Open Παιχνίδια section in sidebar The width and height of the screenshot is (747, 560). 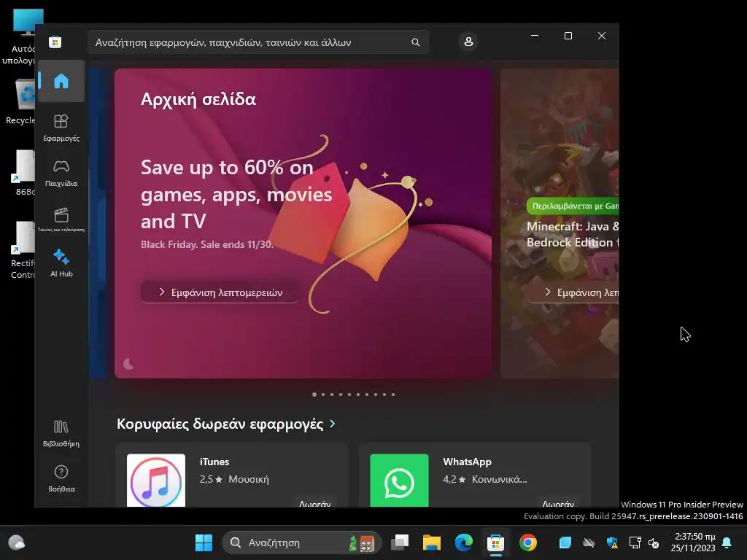point(61,174)
